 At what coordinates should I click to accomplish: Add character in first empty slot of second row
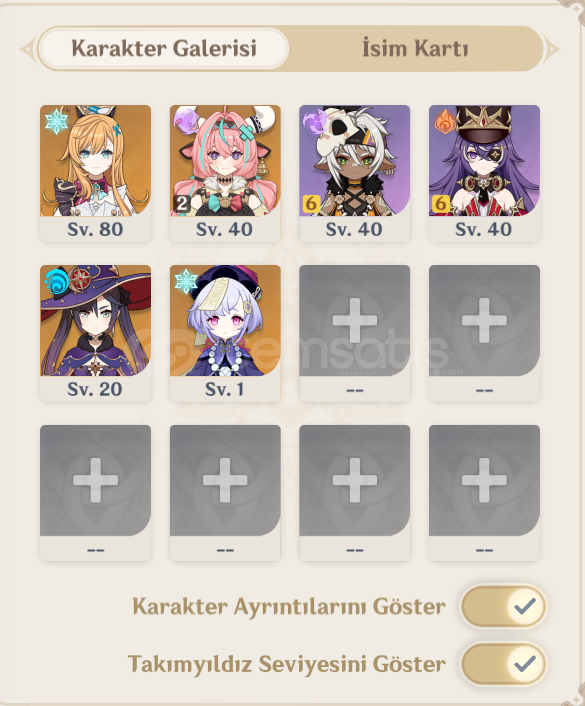355,333
